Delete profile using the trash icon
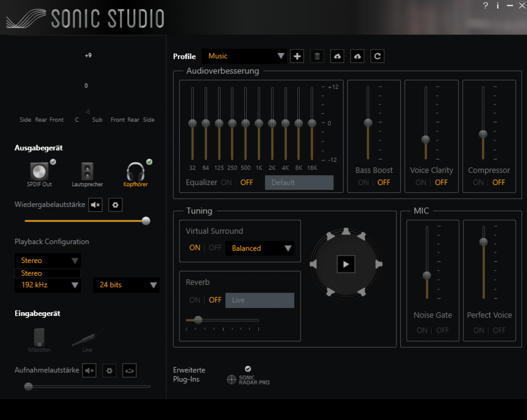The image size is (527, 420). coord(317,56)
